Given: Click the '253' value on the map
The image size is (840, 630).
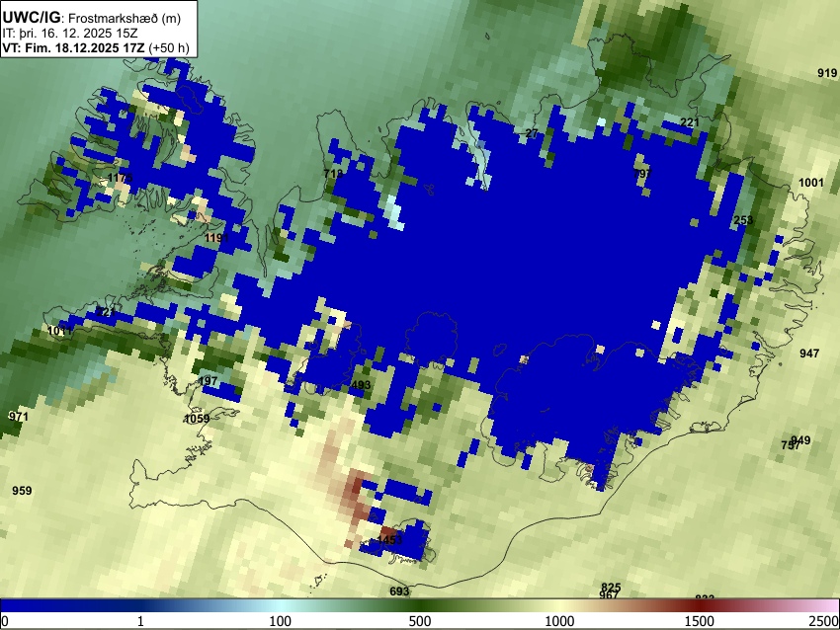Looking at the screenshot, I should tap(743, 220).
